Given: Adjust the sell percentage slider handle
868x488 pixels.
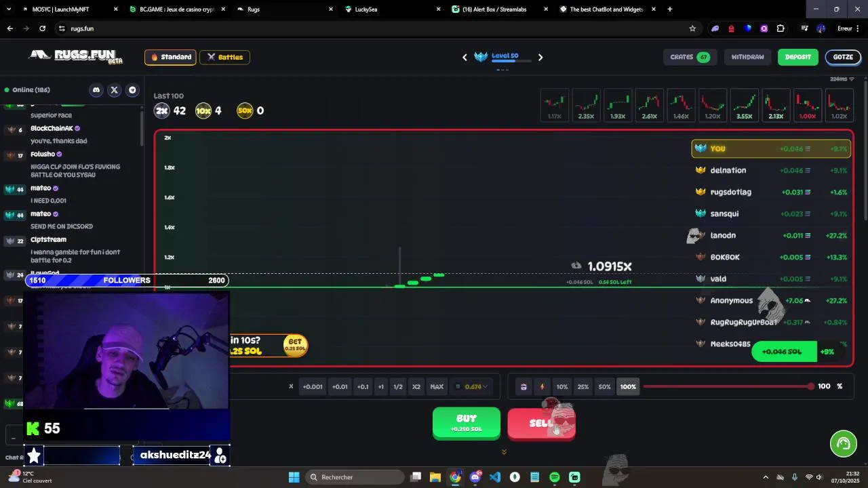Looking at the screenshot, I should [811, 386].
